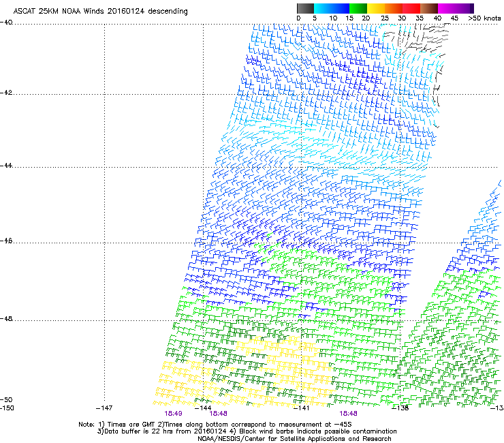
Task: Click the '-141' longitude axis label
Action: click(302, 408)
